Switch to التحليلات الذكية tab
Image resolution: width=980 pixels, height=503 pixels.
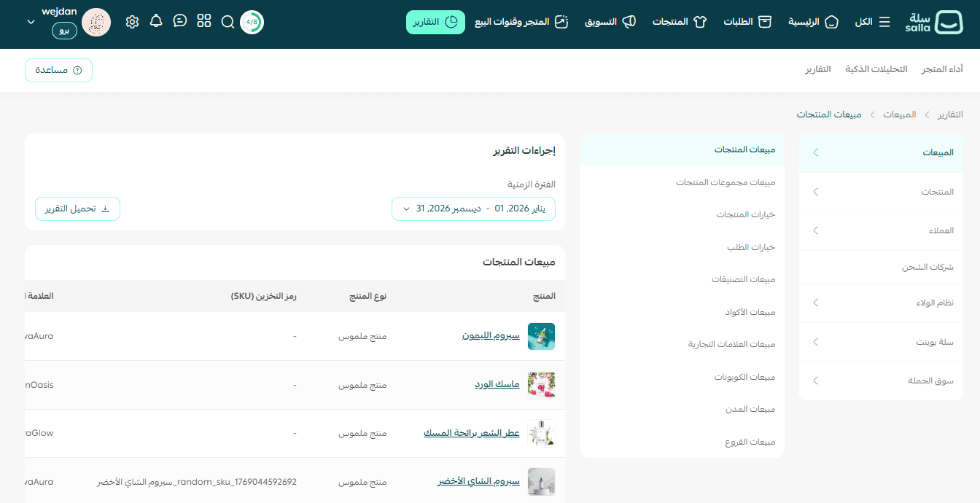(x=876, y=69)
